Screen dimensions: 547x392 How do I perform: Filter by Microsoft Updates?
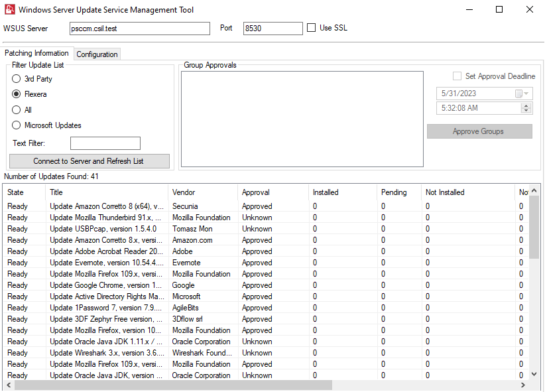17,125
